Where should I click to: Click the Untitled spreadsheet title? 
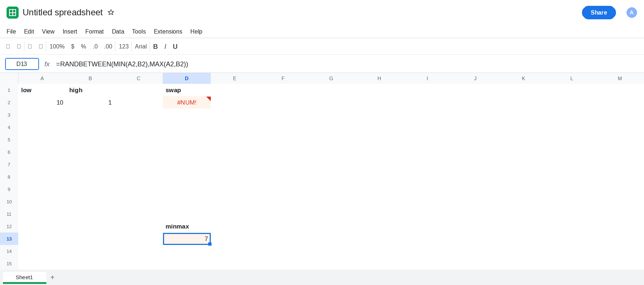63,12
